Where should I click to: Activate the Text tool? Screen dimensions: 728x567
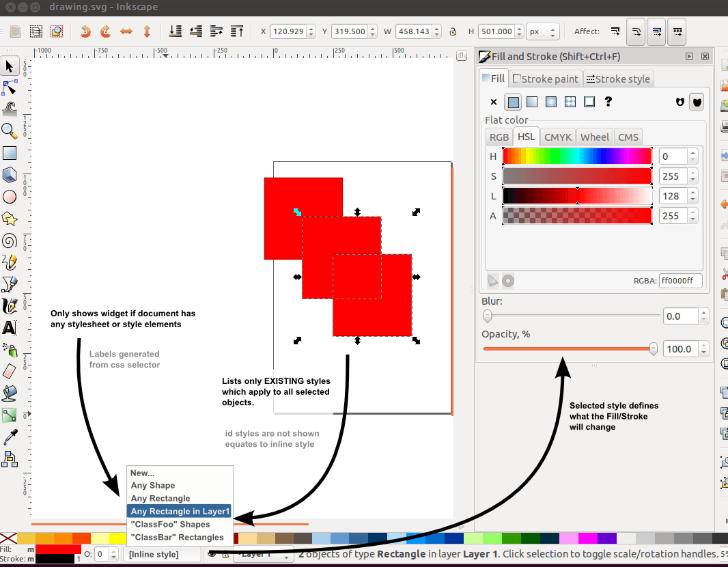point(10,328)
